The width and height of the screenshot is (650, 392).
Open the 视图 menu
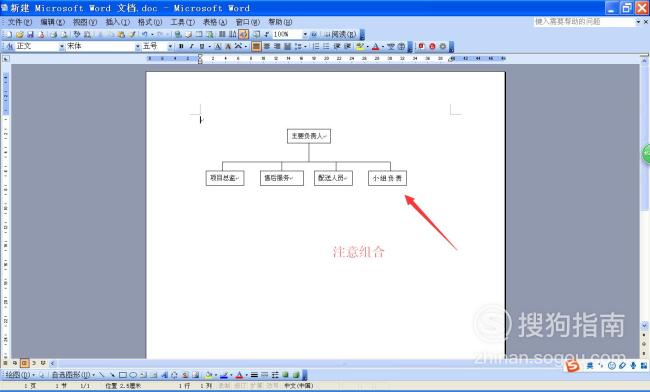pos(85,22)
